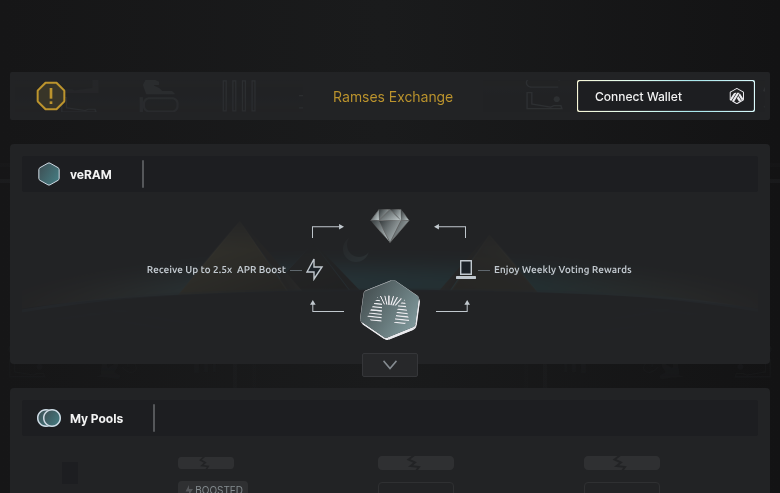Click the Arbitrum network logo in Connect Wallet
This screenshot has width=780, height=493.
(737, 97)
